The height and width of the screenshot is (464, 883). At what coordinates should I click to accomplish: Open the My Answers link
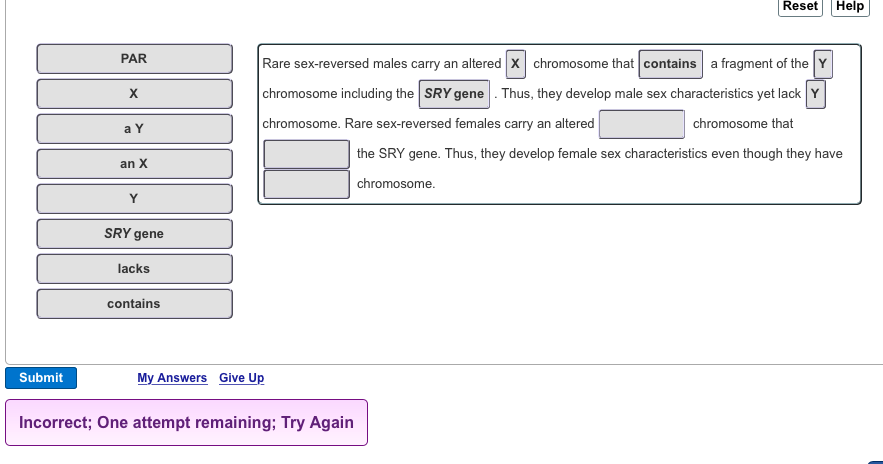pos(172,378)
